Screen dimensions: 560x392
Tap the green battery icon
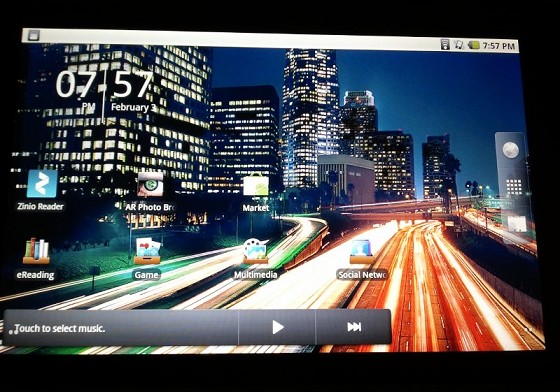pos(474,45)
